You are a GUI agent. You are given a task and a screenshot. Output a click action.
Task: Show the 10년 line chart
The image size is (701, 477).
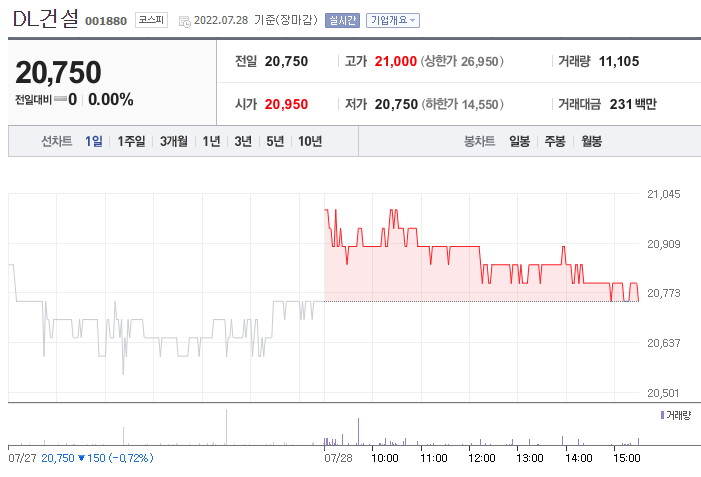pyautogui.click(x=310, y=141)
